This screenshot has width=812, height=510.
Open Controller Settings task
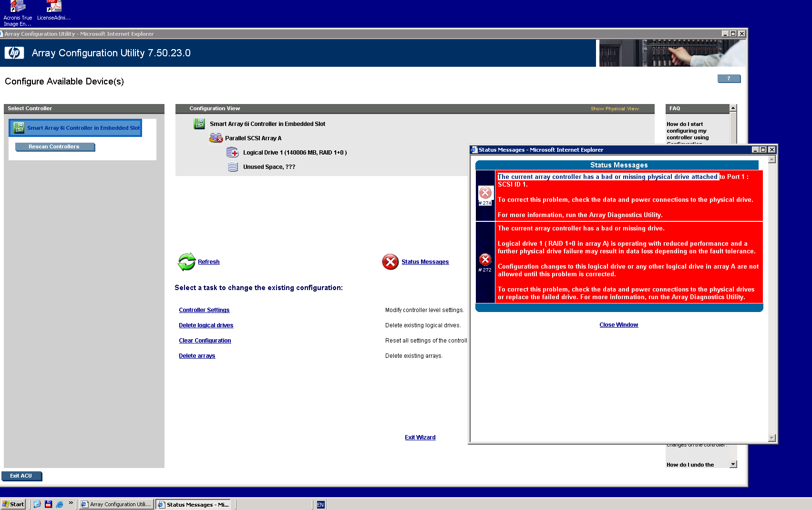click(204, 310)
